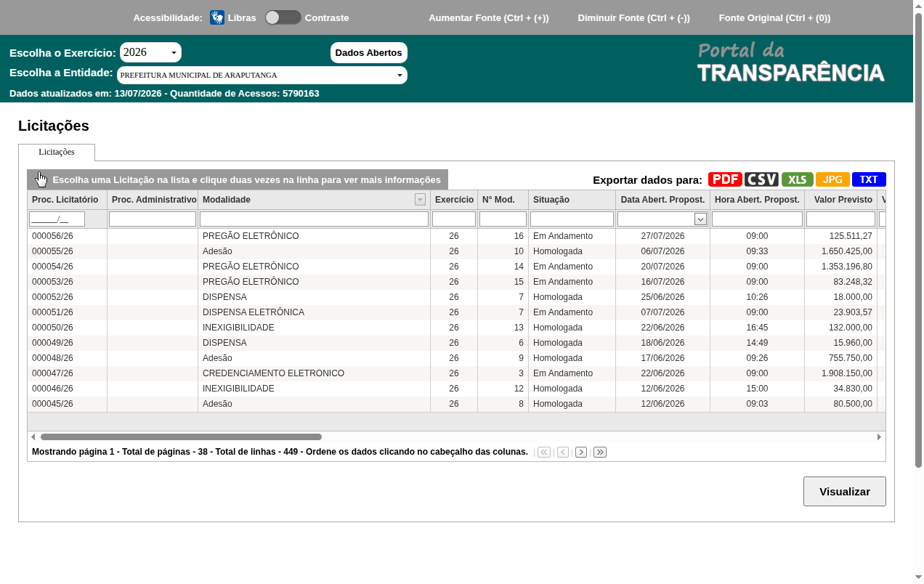Click the CREDENCIAMENTO ELETRONICO cell
Image resolution: width=924 pixels, height=584 pixels.
[x=314, y=373]
